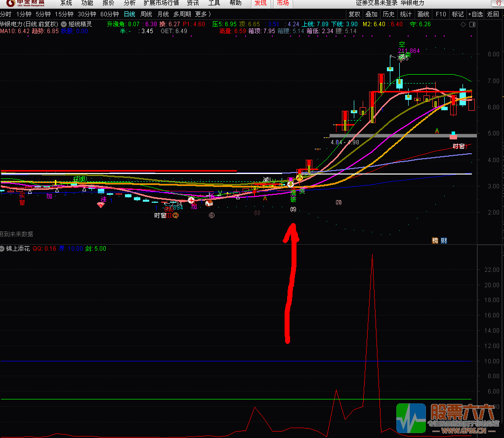Open the 功能 menu
Viewport: 504px width, 438px height.
click(87, 3)
